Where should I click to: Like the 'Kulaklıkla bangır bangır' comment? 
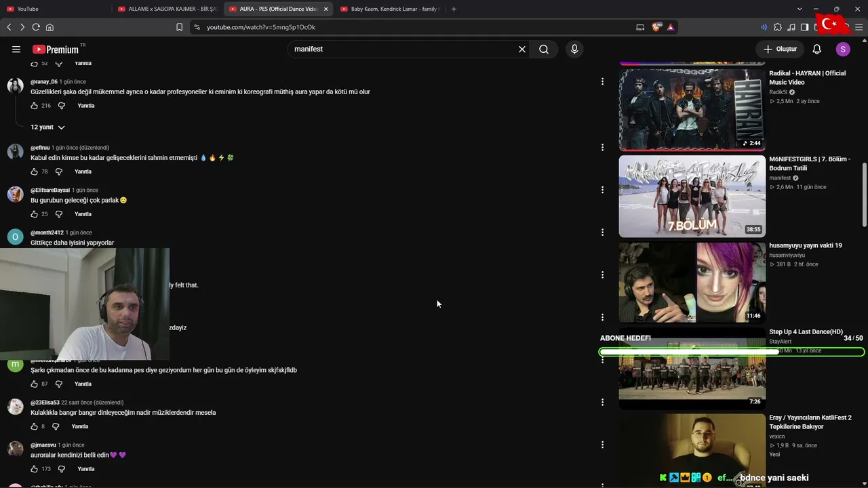(34, 426)
